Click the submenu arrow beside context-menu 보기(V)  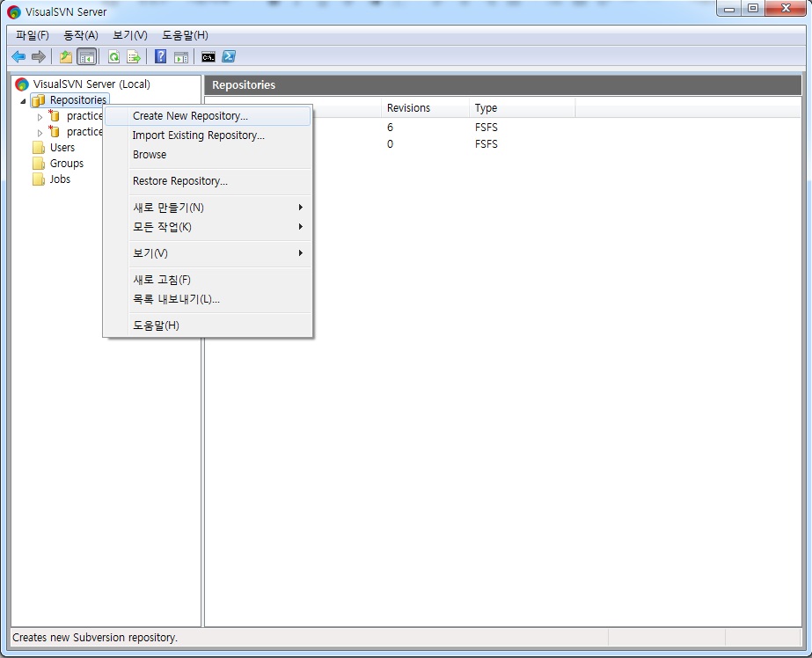pyautogui.click(x=300, y=253)
